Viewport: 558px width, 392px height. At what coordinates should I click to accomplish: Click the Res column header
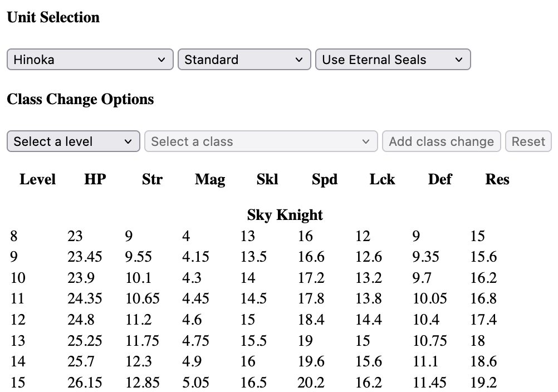click(x=497, y=179)
